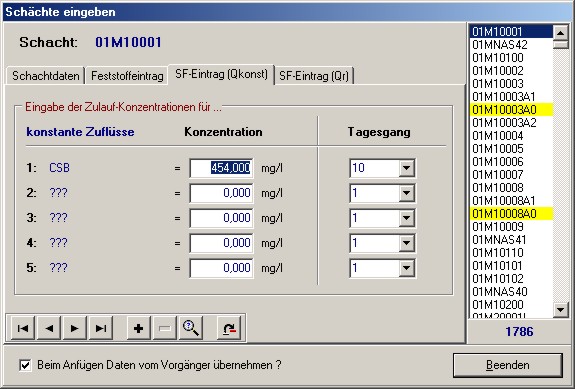Open the magnifier search icon
Viewport: 575px width, 389px height.
[x=191, y=328]
